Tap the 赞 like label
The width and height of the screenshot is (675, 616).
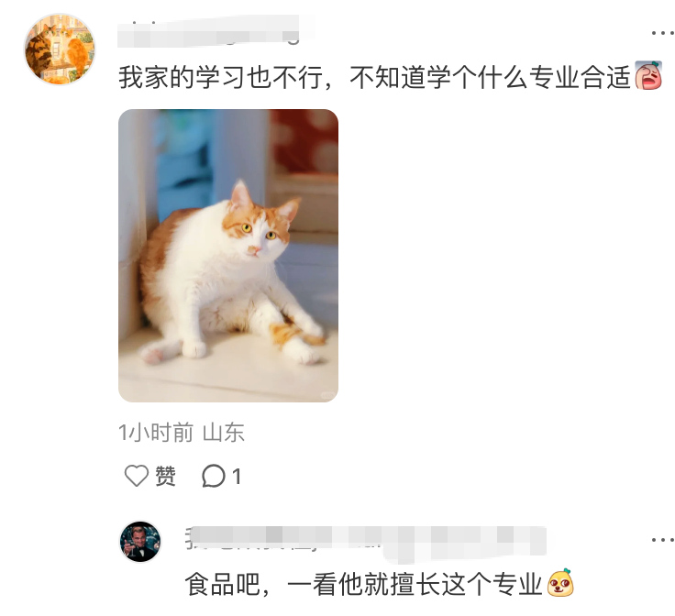point(165,476)
